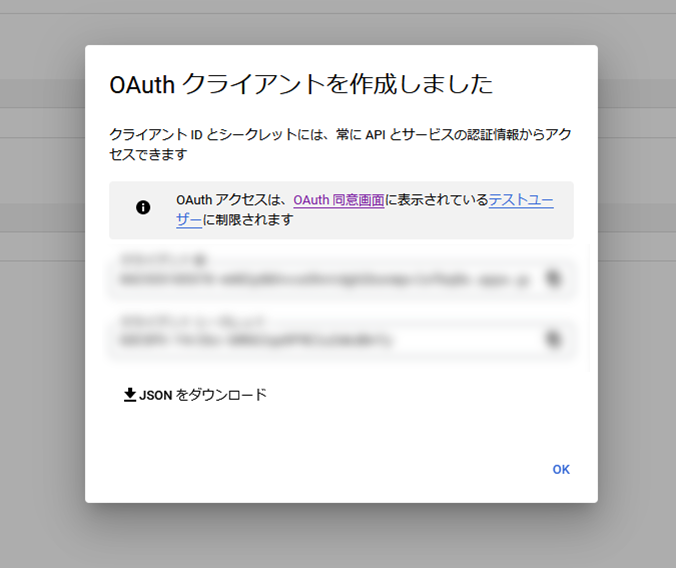Copy the blurred client secret value
Image resolution: width=676 pixels, height=568 pixels.
click(553, 339)
